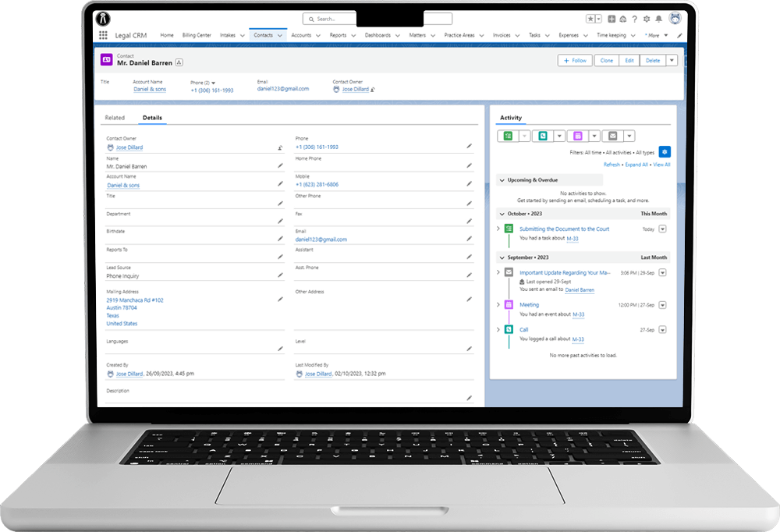
Task: Expand the Meeting activity entry
Action: 498,304
